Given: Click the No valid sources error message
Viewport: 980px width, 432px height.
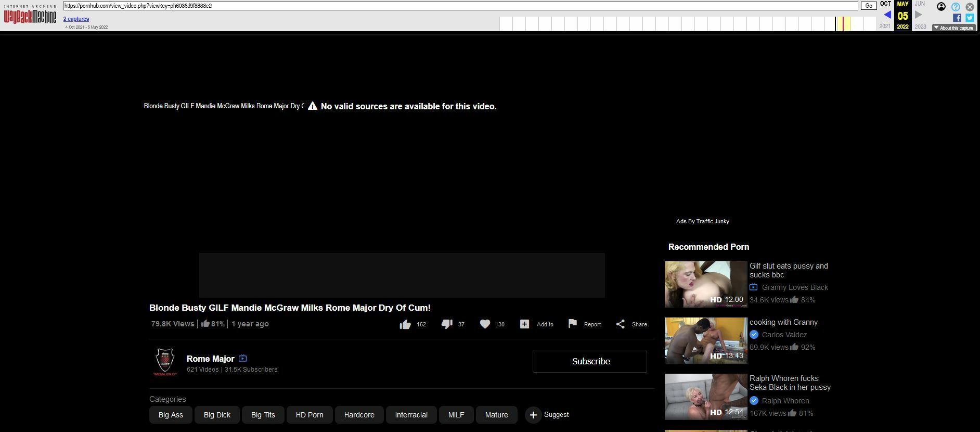Looking at the screenshot, I should [x=408, y=106].
